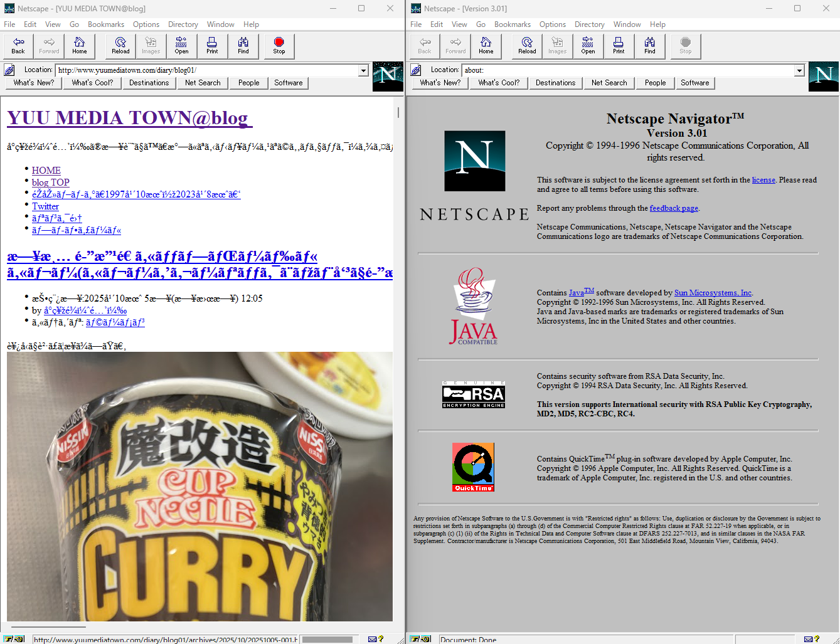Screen dimensions: 840x644
Task: Click the vertical scrollbar of the blog page
Action: [397, 113]
